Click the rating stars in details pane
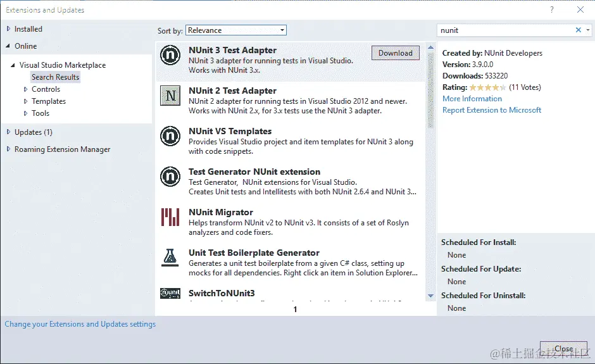The image size is (595, 364). (x=487, y=87)
